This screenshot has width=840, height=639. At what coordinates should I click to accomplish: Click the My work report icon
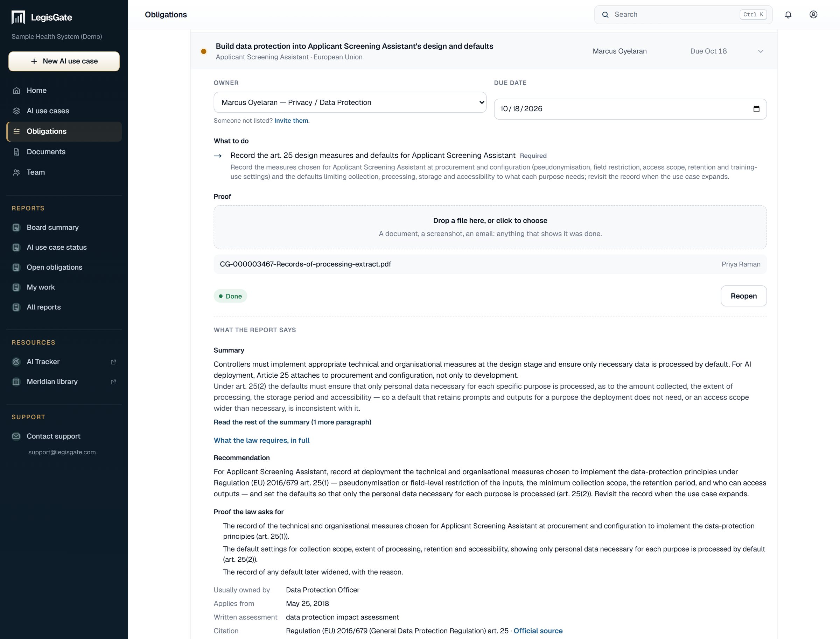[16, 287]
